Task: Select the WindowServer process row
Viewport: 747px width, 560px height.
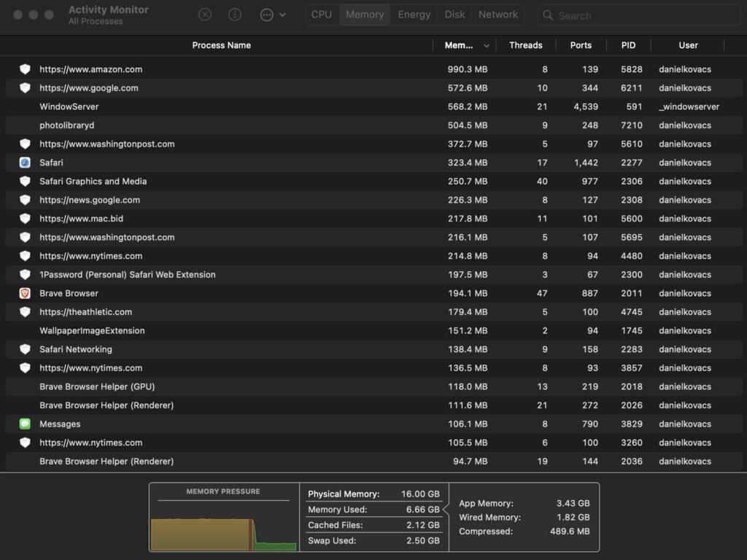Action: click(374, 106)
